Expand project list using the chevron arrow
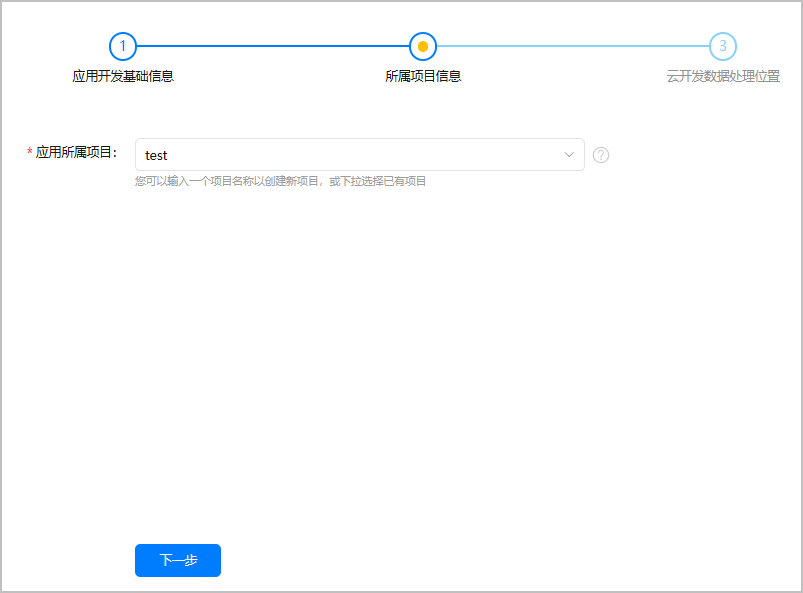803x593 pixels. pos(569,155)
